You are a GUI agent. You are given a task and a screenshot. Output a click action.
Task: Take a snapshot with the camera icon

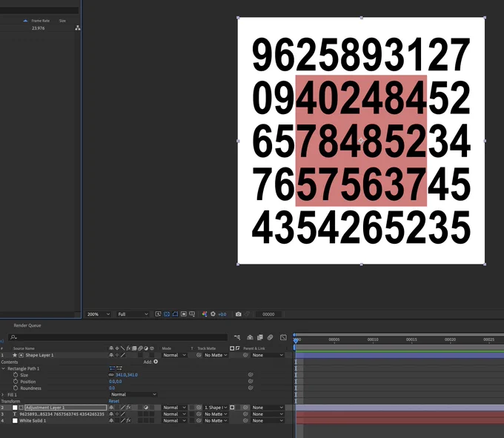(x=238, y=314)
